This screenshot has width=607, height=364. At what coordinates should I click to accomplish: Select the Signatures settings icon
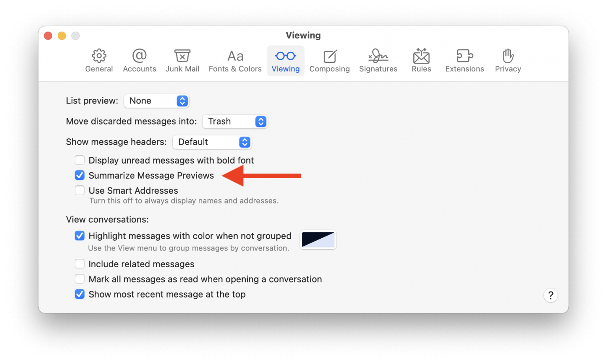click(x=378, y=60)
